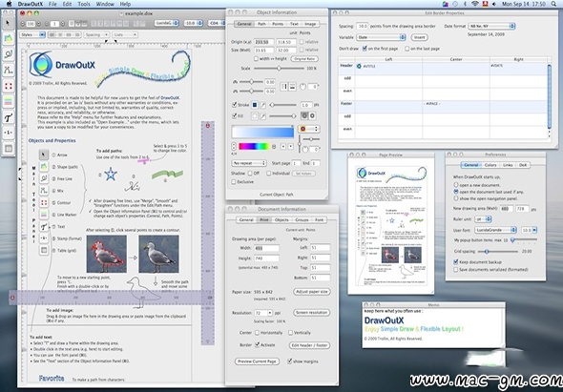Switch to the Objects tab in Document Information
This screenshot has width=563, height=392.
tap(281, 219)
